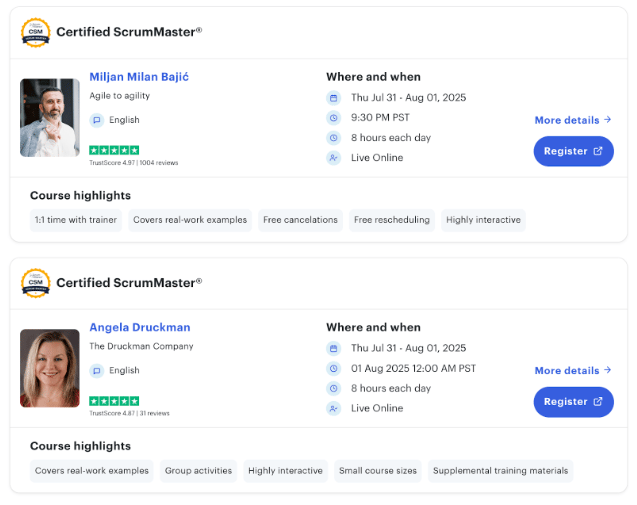Select the Supplemental training materials tag
Image resolution: width=637 pixels, height=505 pixels.
coord(500,470)
